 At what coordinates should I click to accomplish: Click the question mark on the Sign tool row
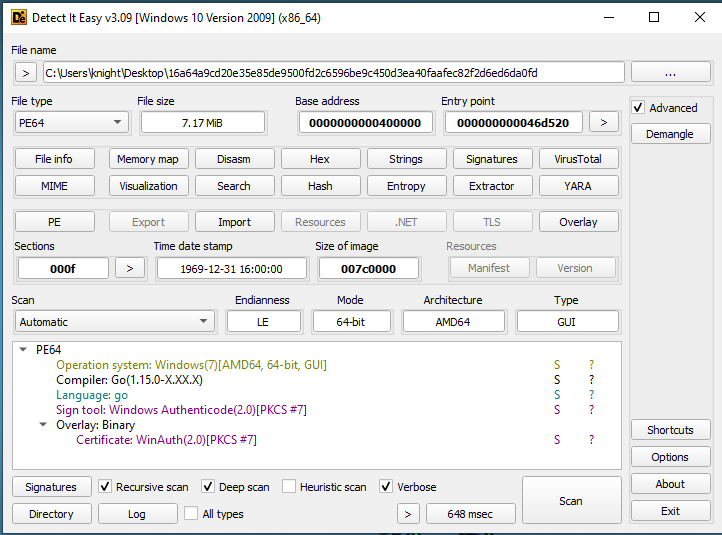592,410
